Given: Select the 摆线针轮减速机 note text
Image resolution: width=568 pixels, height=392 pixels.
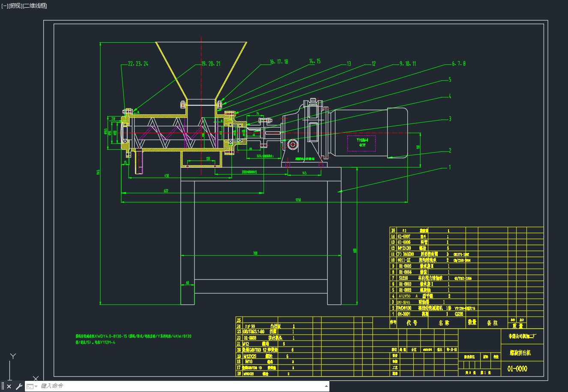Looking at the screenshot, I should 133,339.
